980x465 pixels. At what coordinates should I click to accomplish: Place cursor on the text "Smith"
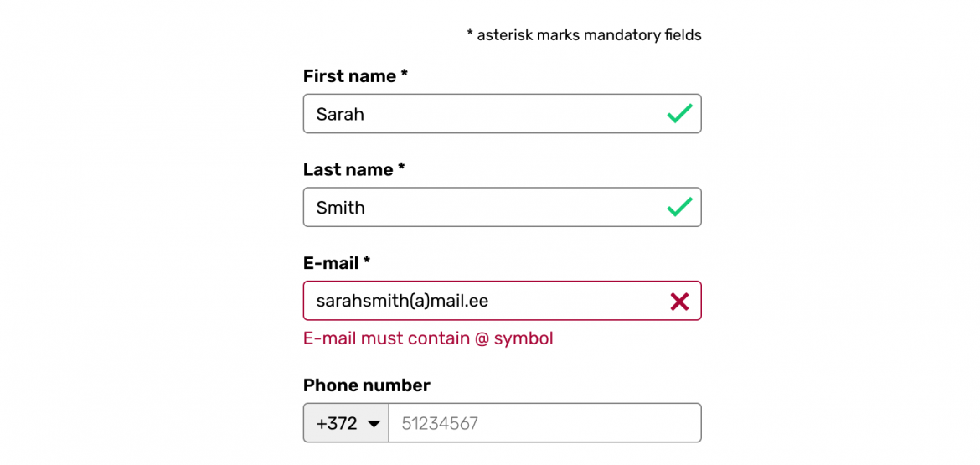pos(340,208)
